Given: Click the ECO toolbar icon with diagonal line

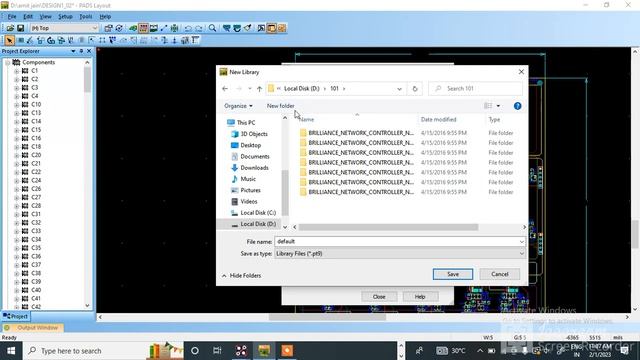Looking at the screenshot, I should tap(164, 28).
